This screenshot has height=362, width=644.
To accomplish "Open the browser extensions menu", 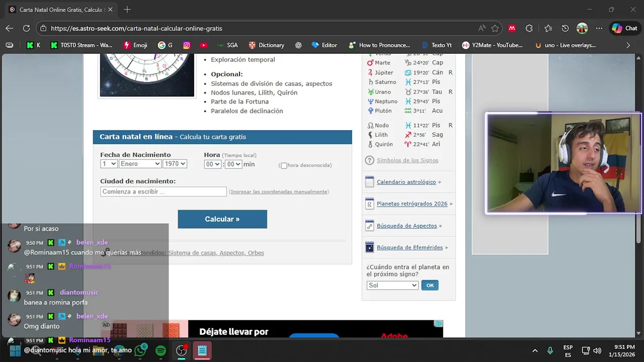I will point(529,29).
